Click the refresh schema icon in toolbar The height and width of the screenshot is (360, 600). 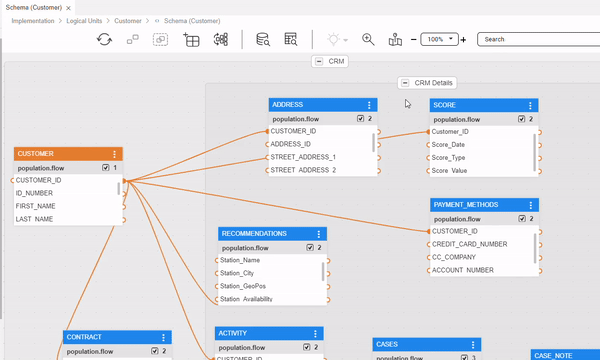pyautogui.click(x=104, y=39)
